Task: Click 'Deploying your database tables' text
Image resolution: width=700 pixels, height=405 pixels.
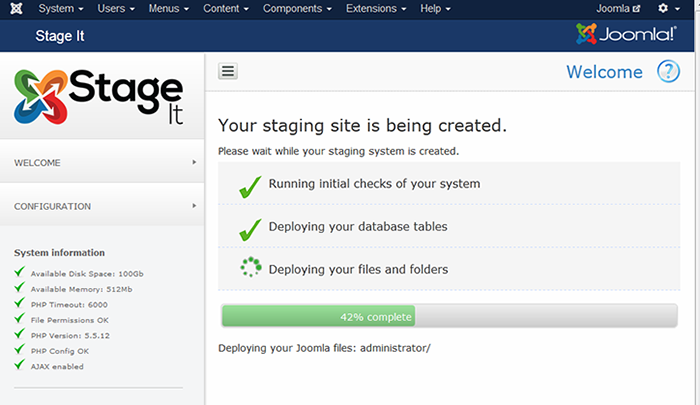Action: point(358,227)
